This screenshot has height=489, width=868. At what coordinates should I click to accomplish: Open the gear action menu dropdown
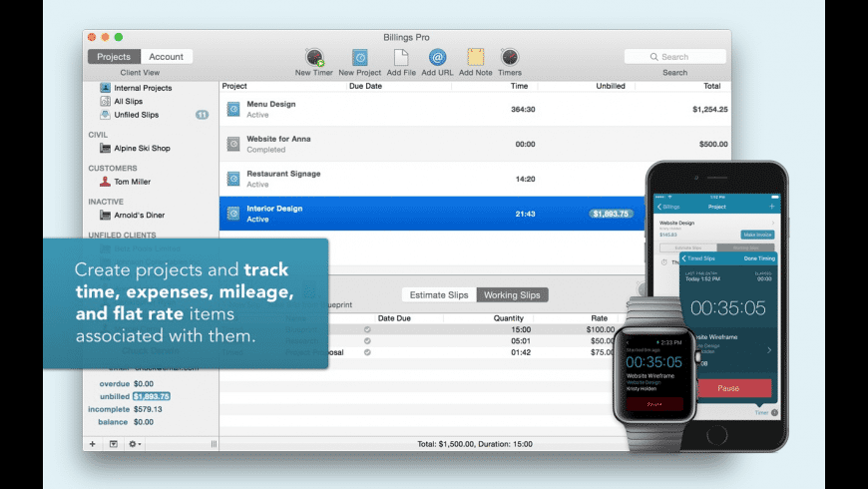[135, 443]
